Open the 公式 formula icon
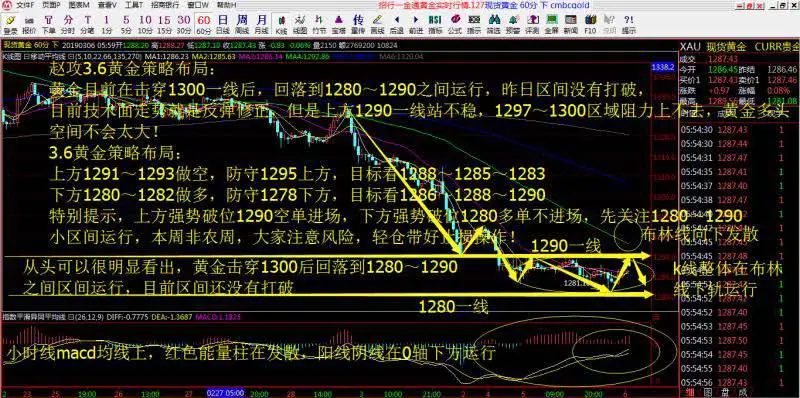 click(455, 23)
